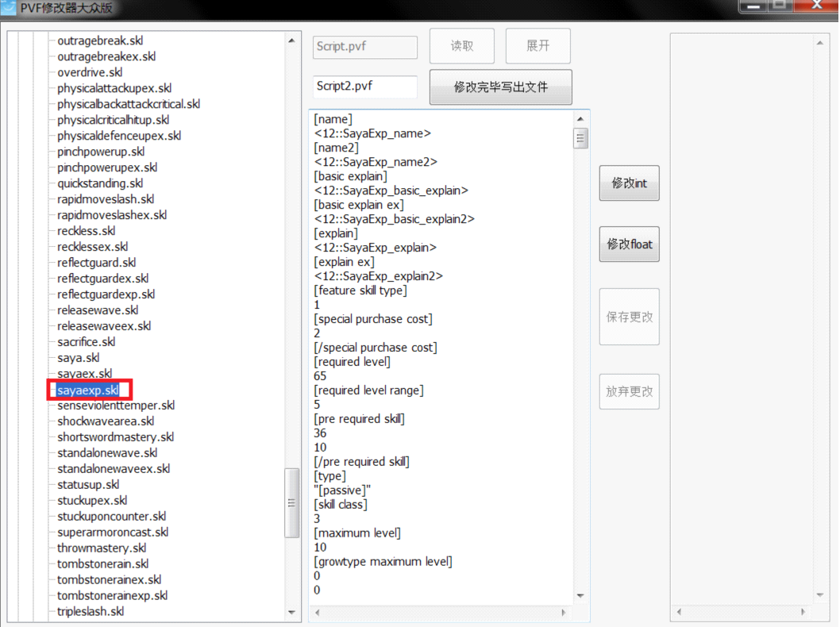Screen dimensions: 840x627
Task: Click file tree scroll down arrow
Action: (x=291, y=612)
